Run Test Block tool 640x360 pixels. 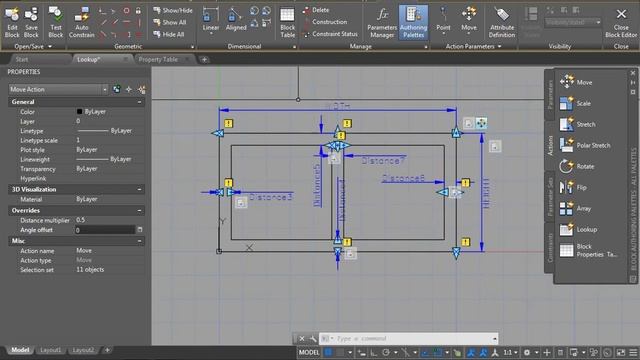pos(56,23)
